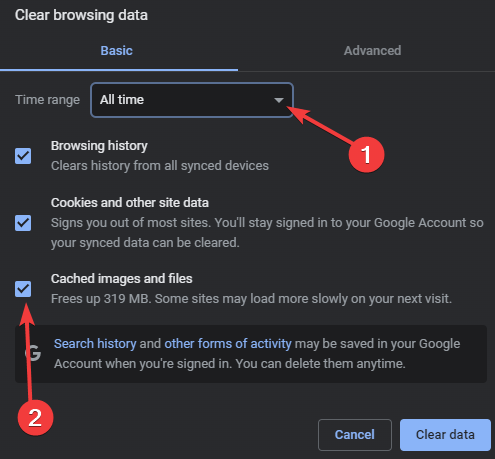Image resolution: width=495 pixels, height=459 pixels.
Task: Click the Google G logo icon
Action: coord(33,353)
